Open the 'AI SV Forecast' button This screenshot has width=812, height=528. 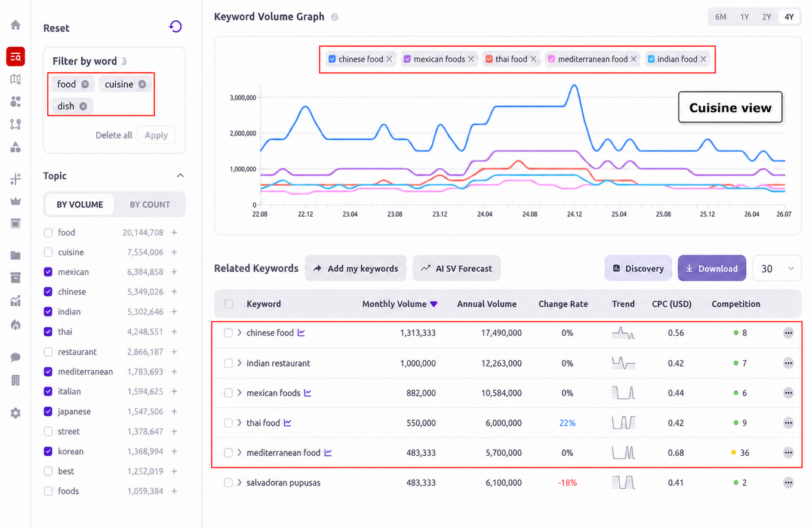(457, 269)
